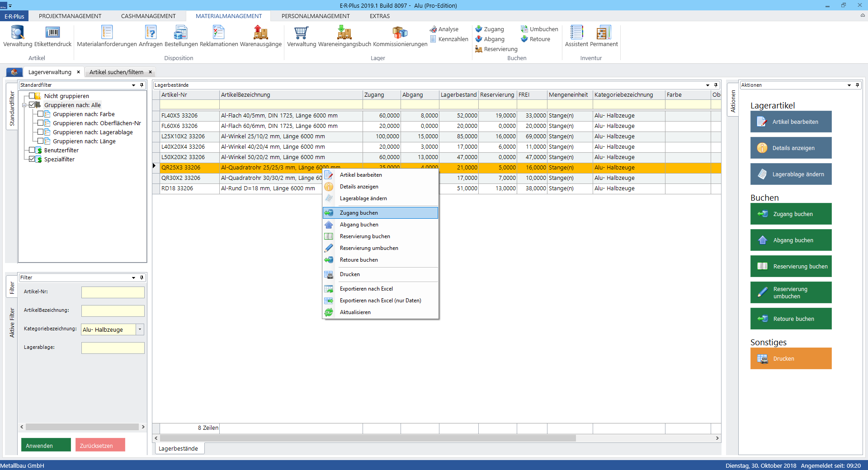Image resolution: width=868 pixels, height=470 pixels.
Task: Click the green Abgang buchen action button
Action: (x=791, y=240)
